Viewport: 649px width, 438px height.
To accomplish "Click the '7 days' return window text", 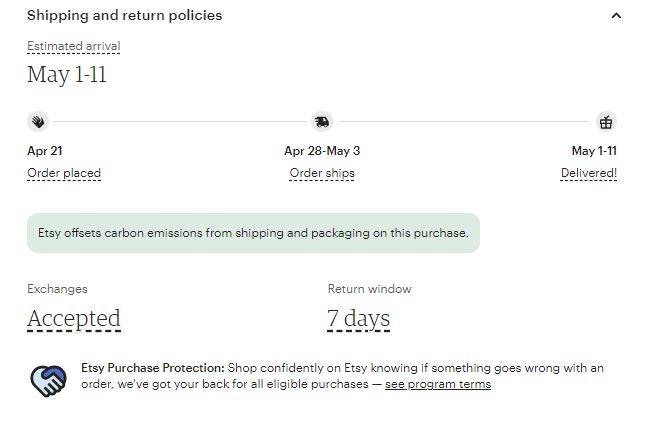I will tap(358, 319).
